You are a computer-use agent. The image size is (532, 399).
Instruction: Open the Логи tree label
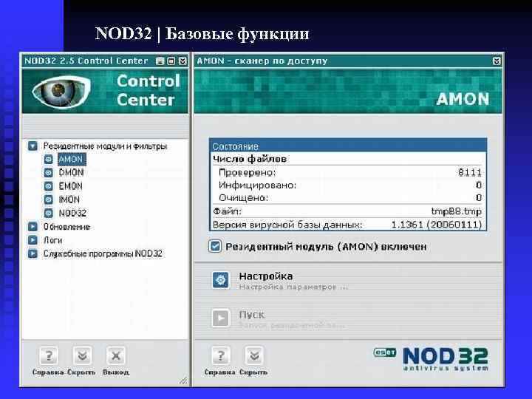tap(53, 240)
